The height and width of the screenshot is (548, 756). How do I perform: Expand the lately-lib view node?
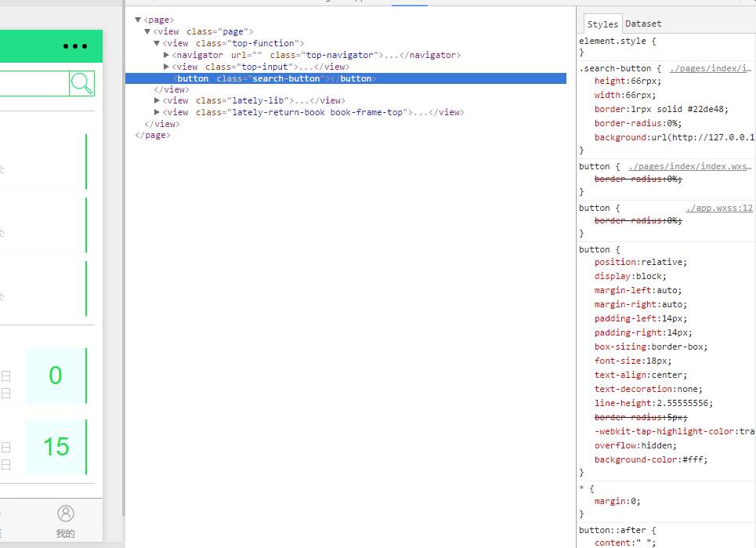coord(157,100)
